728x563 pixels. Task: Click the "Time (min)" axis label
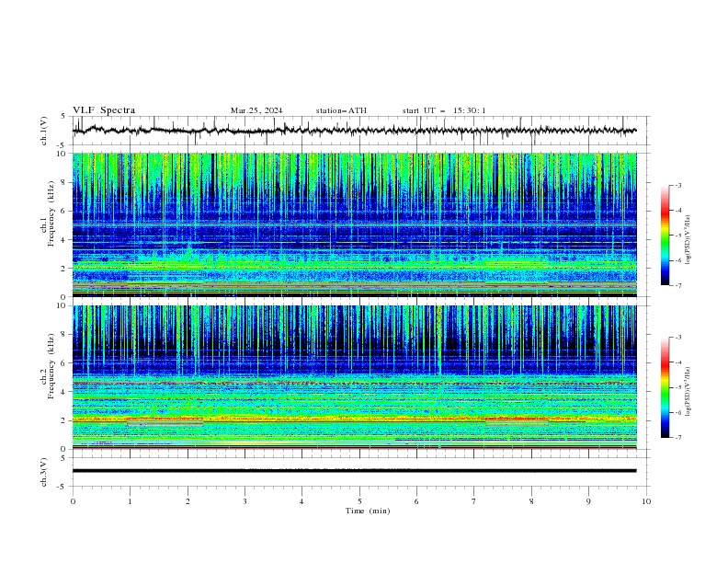point(368,511)
